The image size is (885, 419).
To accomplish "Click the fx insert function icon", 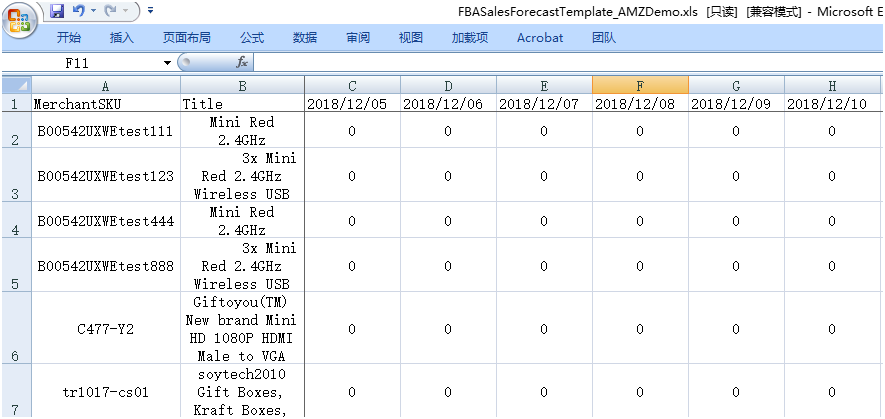I will [x=242, y=62].
